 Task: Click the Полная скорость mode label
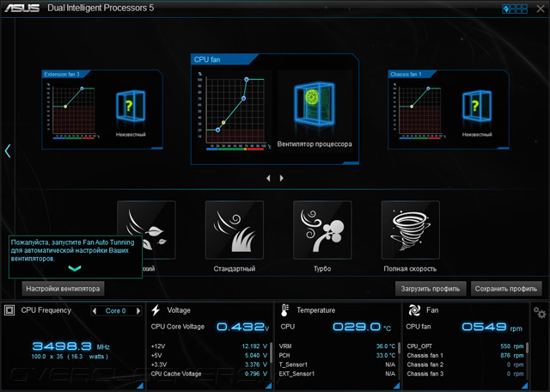tap(410, 269)
